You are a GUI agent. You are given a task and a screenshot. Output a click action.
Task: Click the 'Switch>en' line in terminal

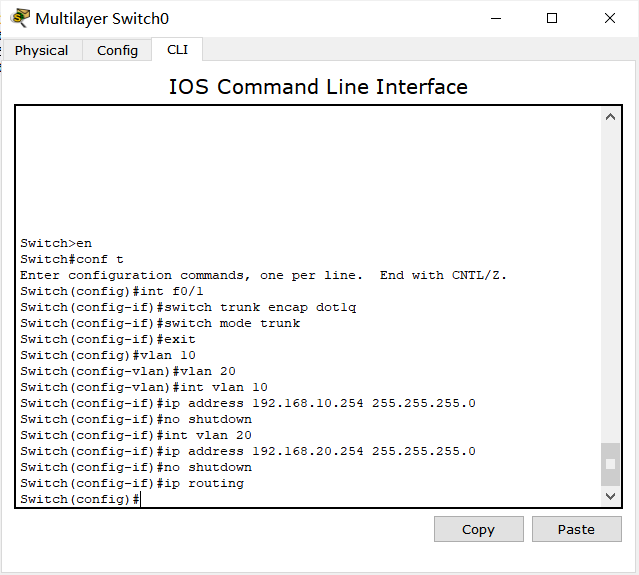(x=56, y=243)
